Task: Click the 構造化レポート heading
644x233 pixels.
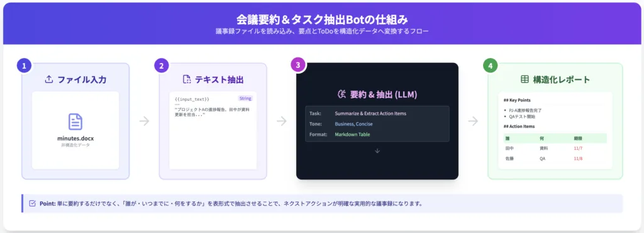Action: coord(562,80)
